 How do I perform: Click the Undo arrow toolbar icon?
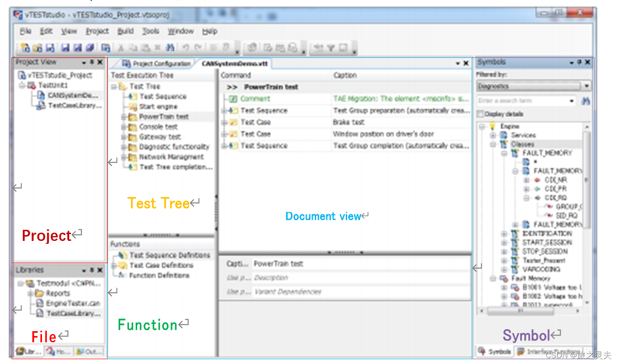pyautogui.click(x=186, y=48)
